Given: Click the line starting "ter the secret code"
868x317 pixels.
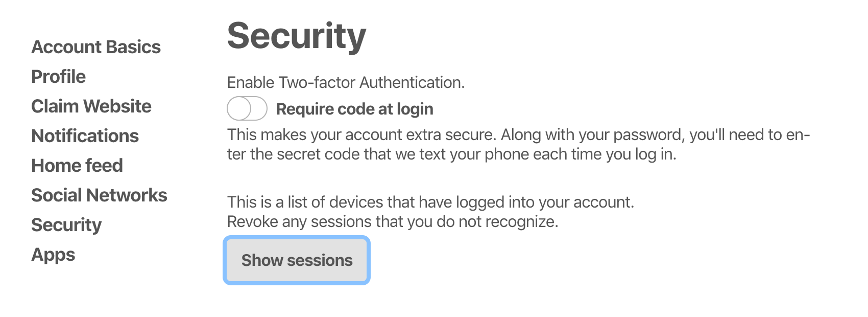Looking at the screenshot, I should [x=451, y=154].
